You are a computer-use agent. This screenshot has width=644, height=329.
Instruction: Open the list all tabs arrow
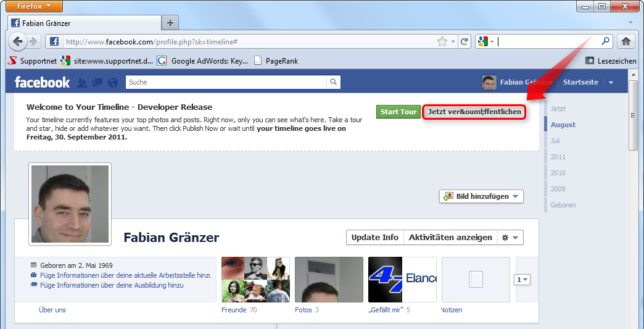[631, 22]
